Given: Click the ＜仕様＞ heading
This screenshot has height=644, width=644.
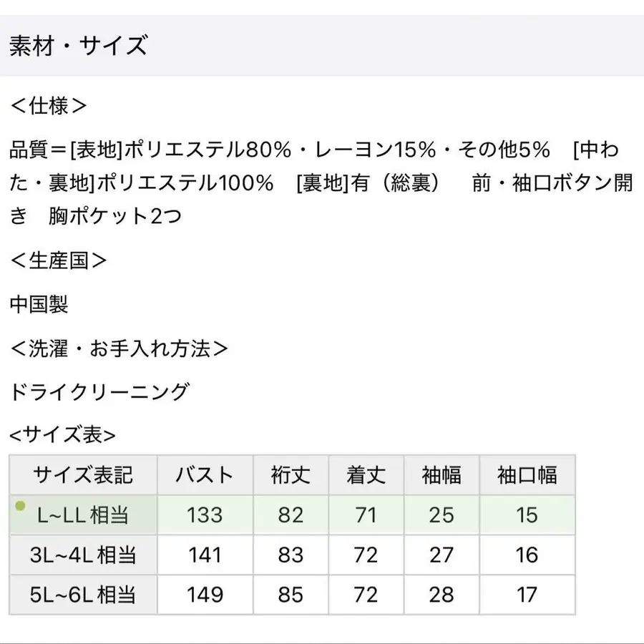Looking at the screenshot, I should [49, 106].
